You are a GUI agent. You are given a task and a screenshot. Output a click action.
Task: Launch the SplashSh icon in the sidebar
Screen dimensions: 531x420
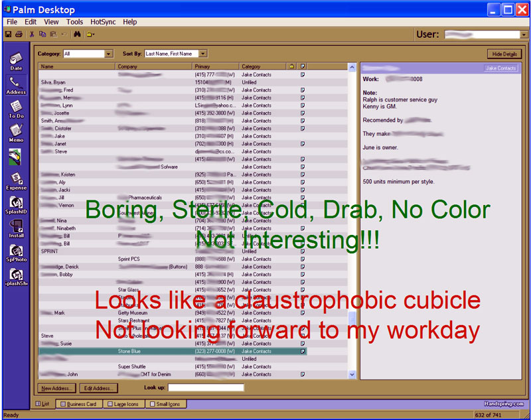16,277
